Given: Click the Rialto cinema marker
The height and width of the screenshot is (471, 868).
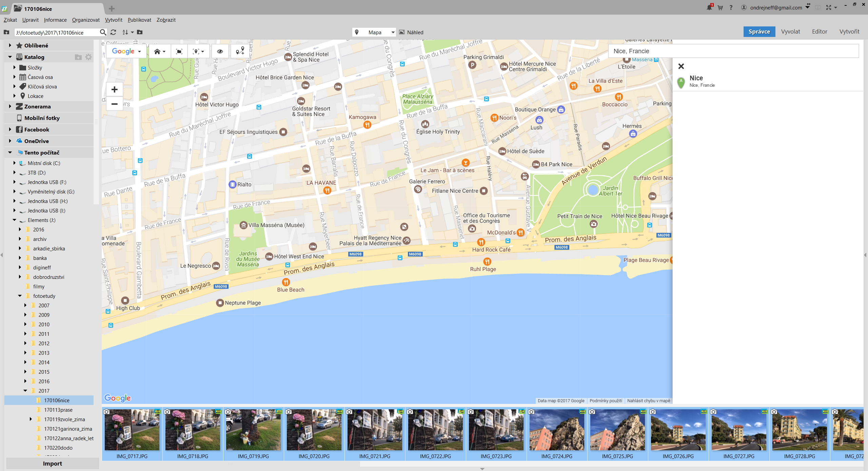Looking at the screenshot, I should point(232,184).
